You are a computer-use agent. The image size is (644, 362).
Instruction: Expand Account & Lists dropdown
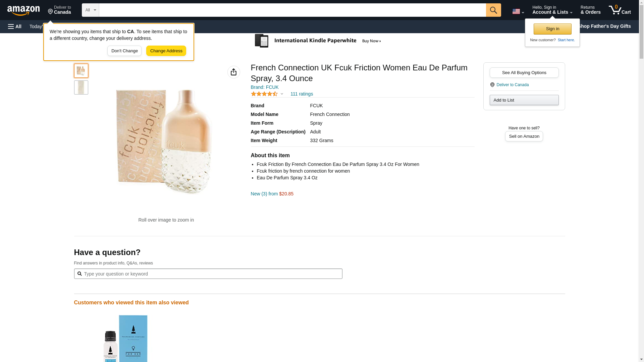(x=552, y=10)
